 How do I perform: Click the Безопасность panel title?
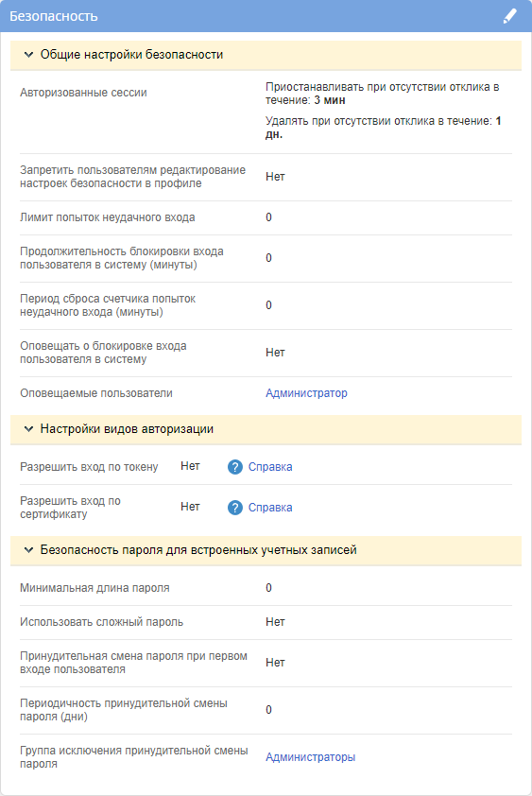53,16
